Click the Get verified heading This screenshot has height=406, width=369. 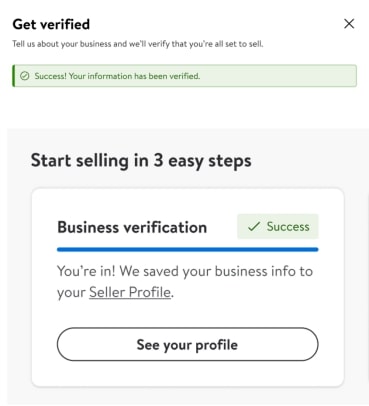[51, 24]
